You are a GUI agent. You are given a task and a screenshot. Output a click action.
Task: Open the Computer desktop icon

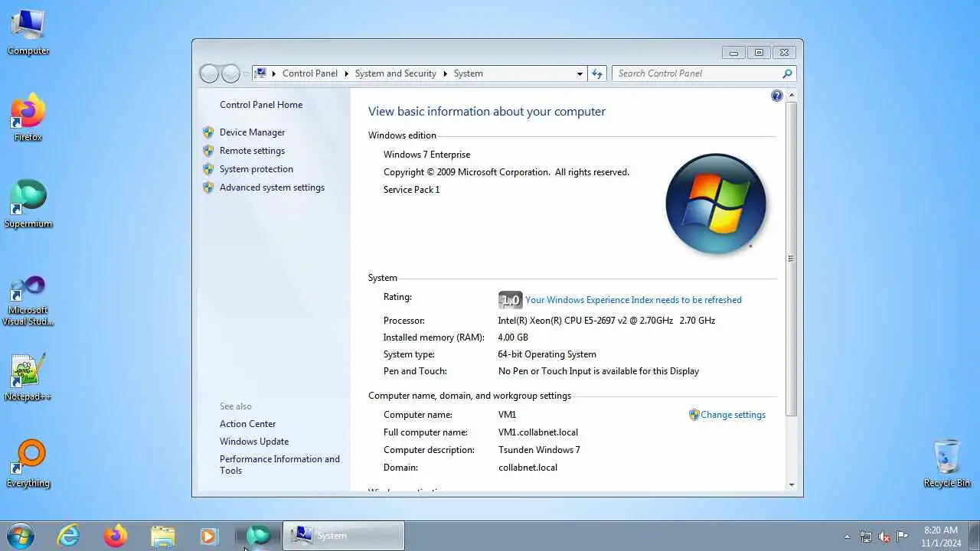pyautogui.click(x=28, y=32)
